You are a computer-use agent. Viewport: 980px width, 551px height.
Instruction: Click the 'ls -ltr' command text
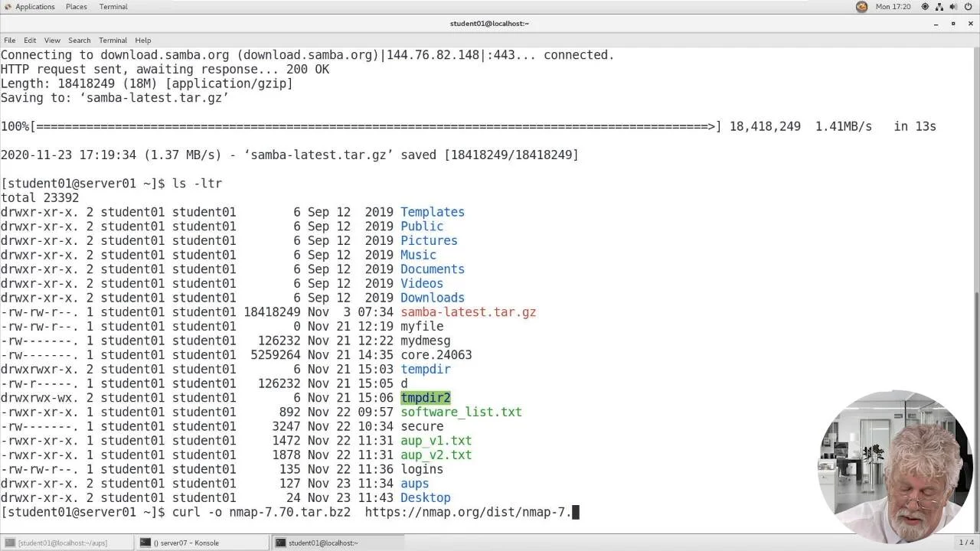(x=197, y=184)
